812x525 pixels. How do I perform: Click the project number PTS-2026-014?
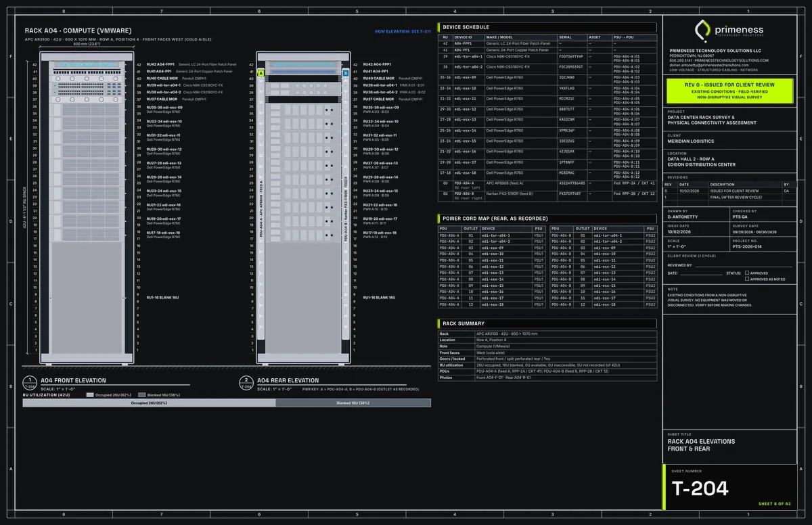[748, 247]
